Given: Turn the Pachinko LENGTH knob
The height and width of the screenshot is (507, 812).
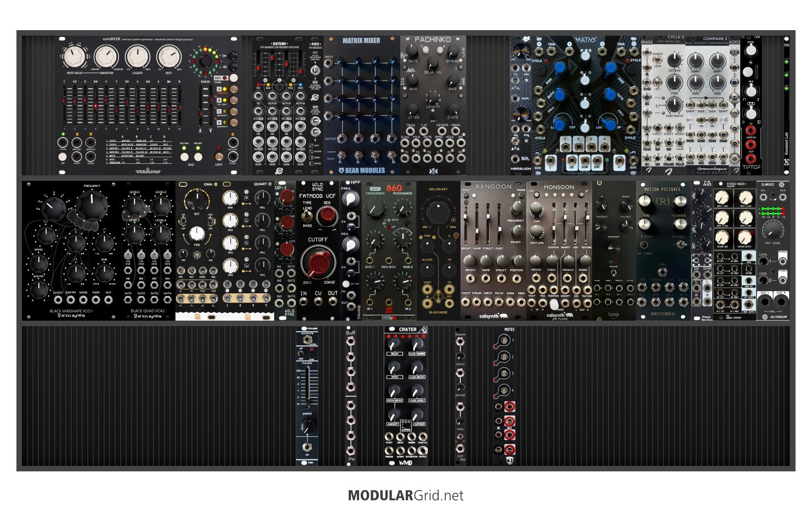Looking at the screenshot, I should 433,98.
